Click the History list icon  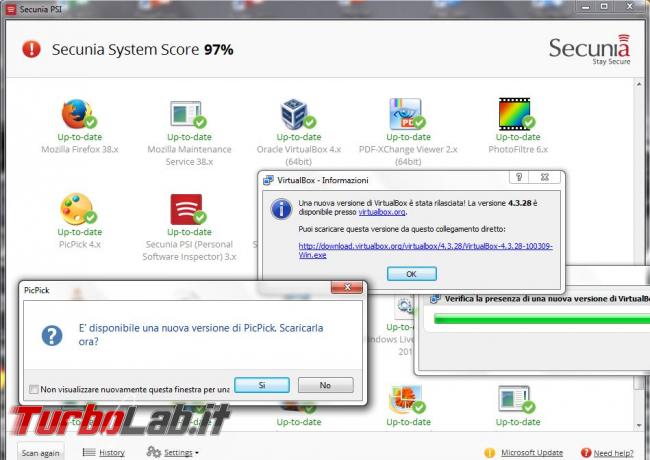[x=89, y=452]
